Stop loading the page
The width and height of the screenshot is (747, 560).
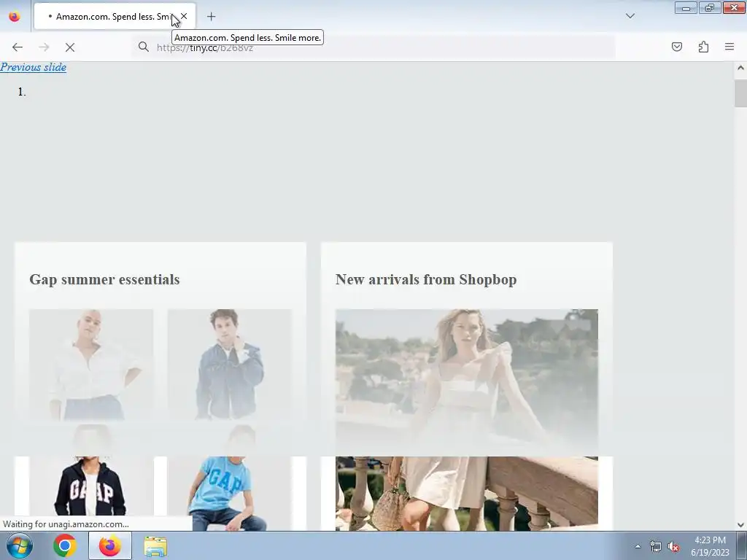[x=70, y=47]
